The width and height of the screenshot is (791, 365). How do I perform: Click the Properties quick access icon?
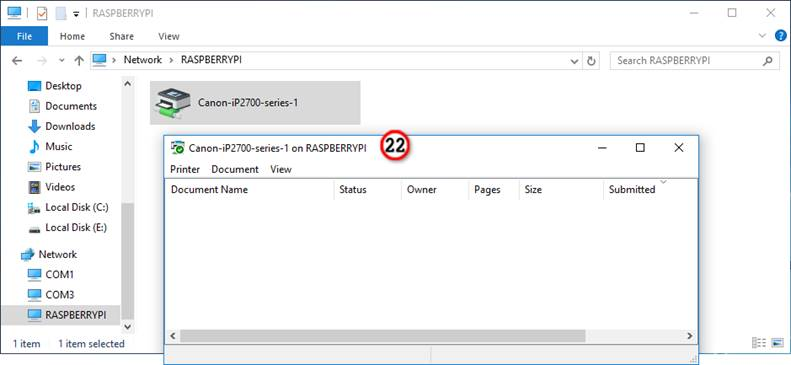tap(41, 14)
